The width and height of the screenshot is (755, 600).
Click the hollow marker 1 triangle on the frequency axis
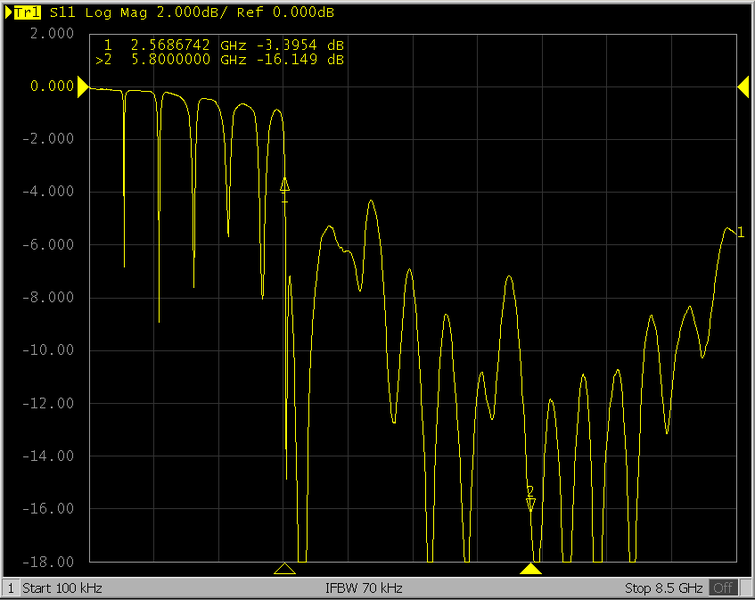tap(285, 569)
